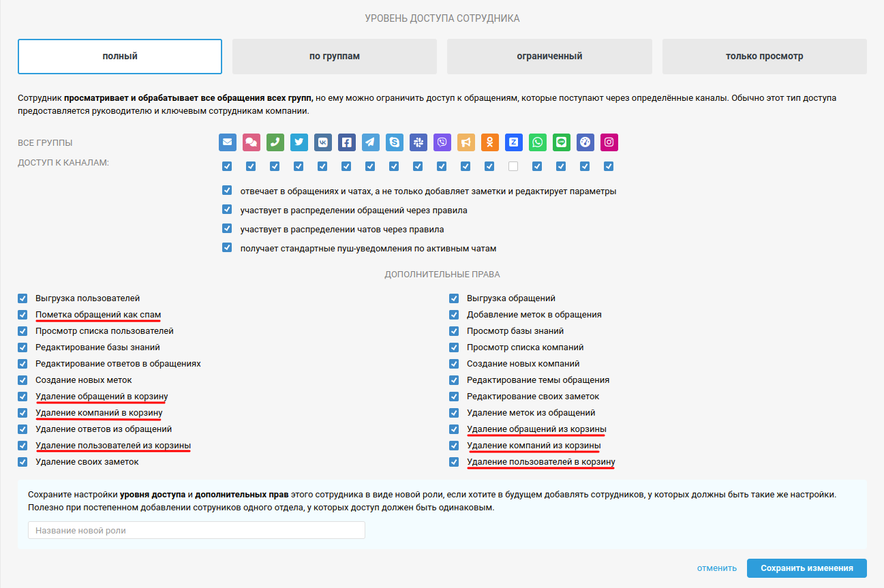Click 'Редактирование темы обращения' label text
This screenshot has height=588, width=884.
coord(538,380)
